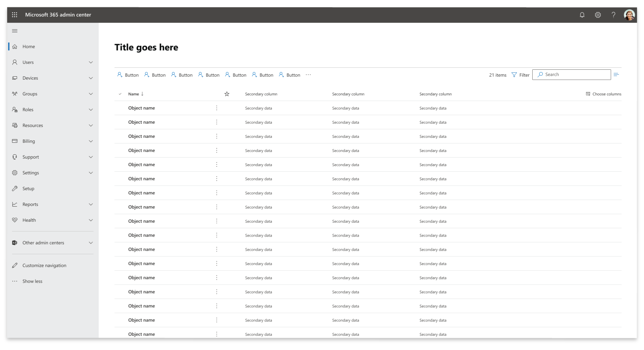Open more actions for first Object name row

217,108
